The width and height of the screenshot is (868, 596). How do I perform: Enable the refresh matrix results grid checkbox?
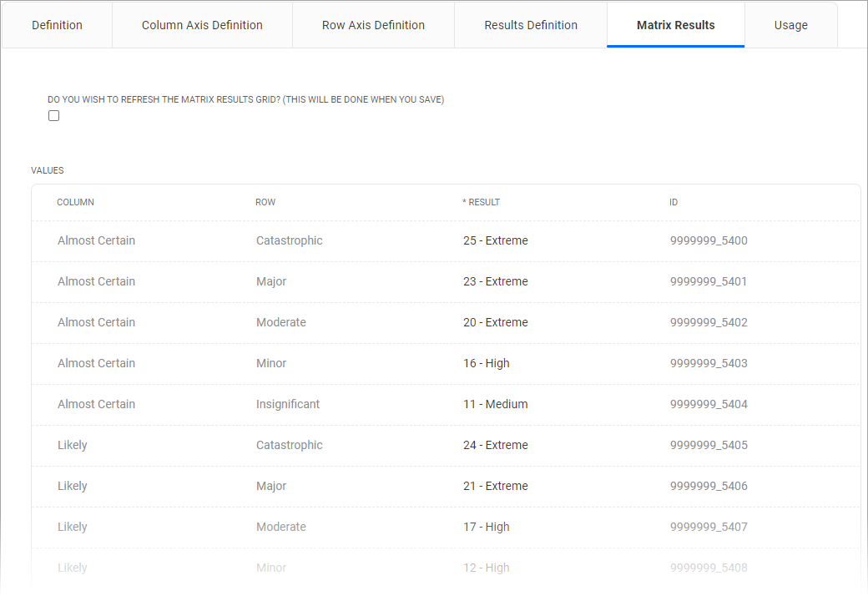(x=53, y=115)
